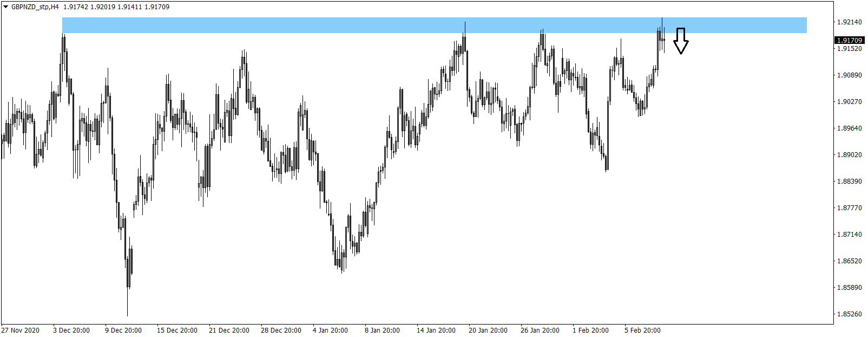Click price axis label 1.87140
Screen dimensions: 868x337
click(850, 235)
